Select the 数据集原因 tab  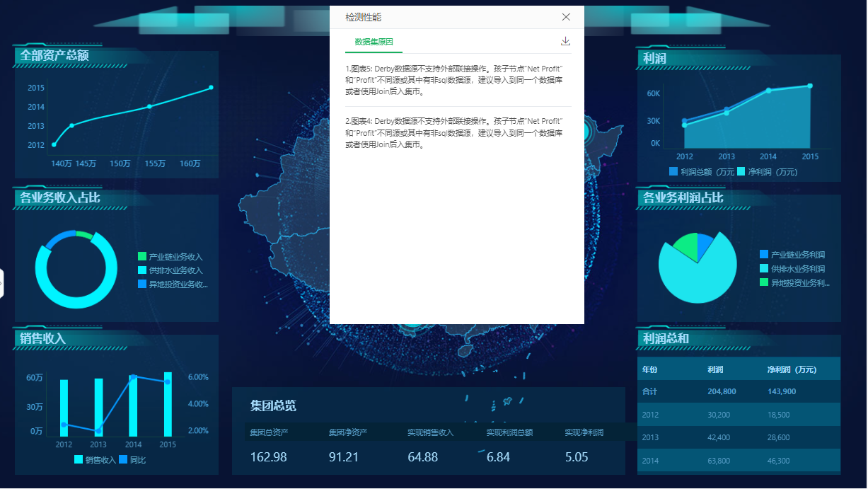374,42
